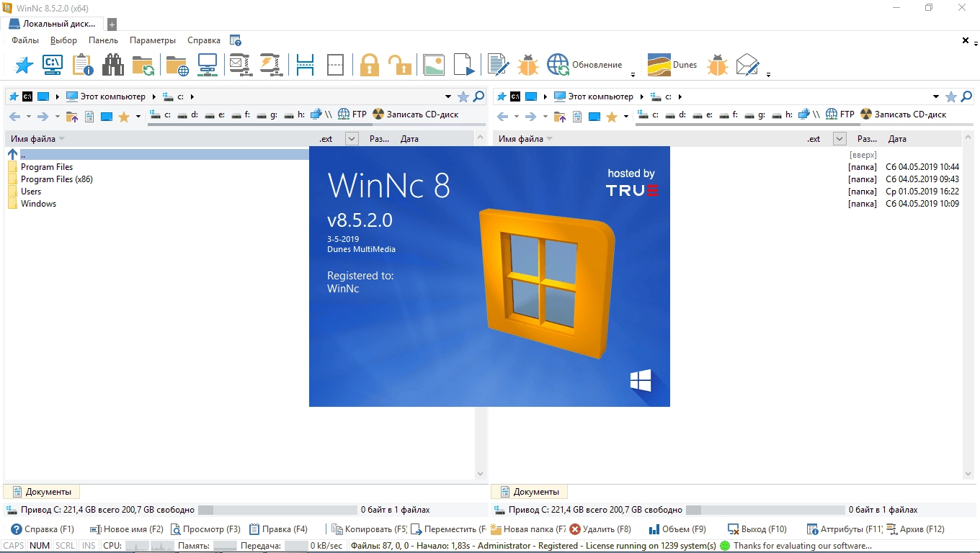Image resolution: width=980 pixels, height=553 pixels.
Task: Toggle the NUM indicator in status bar
Action: tap(40, 546)
